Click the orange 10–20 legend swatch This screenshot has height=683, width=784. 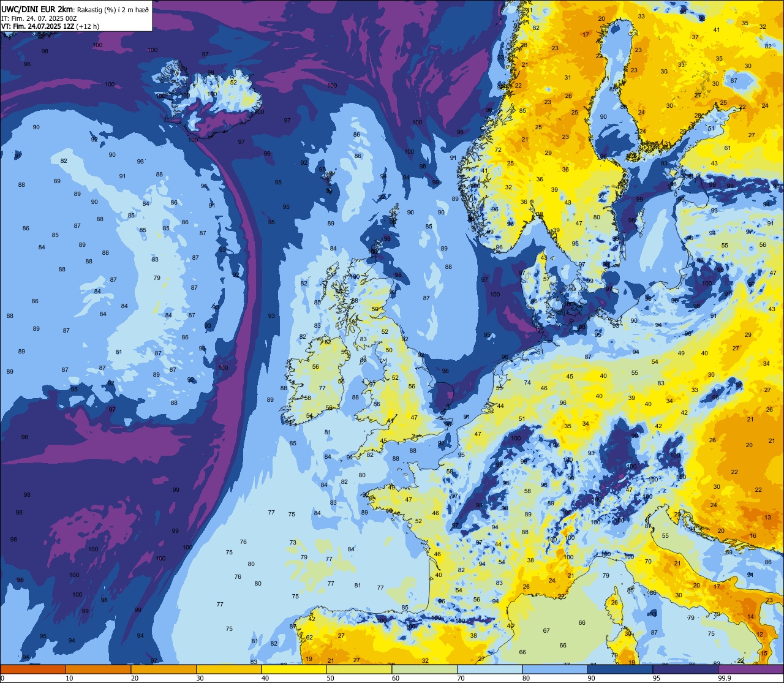click(98, 669)
